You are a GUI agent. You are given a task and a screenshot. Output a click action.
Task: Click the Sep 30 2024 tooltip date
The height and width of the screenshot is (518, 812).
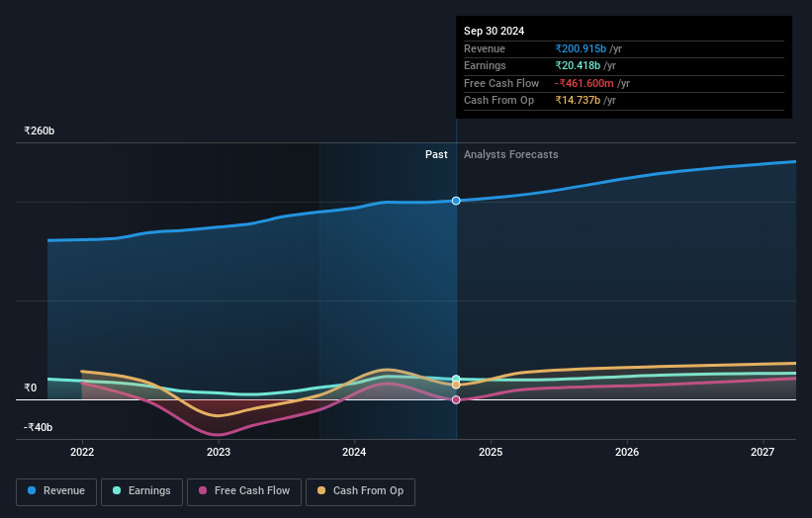click(x=495, y=31)
